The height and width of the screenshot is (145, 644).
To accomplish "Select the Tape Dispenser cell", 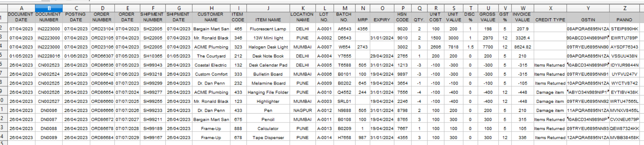I will tap(268, 137).
